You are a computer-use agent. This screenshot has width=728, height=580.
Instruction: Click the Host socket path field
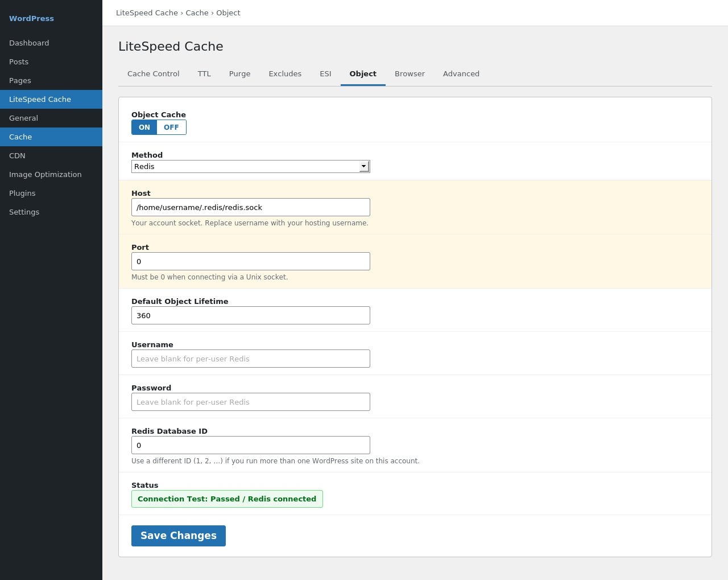[x=251, y=207]
